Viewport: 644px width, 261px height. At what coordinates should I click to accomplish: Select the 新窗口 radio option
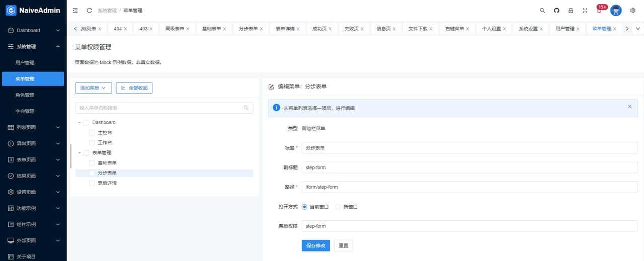[338, 207]
